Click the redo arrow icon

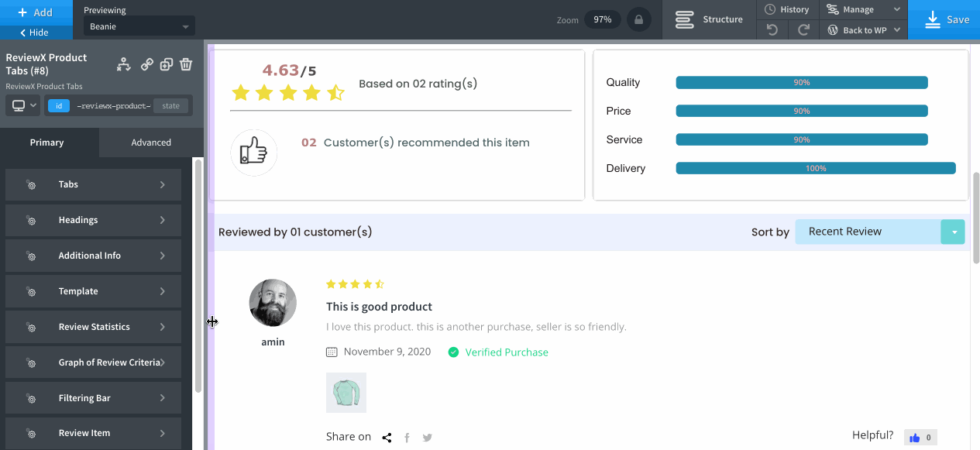tap(803, 30)
